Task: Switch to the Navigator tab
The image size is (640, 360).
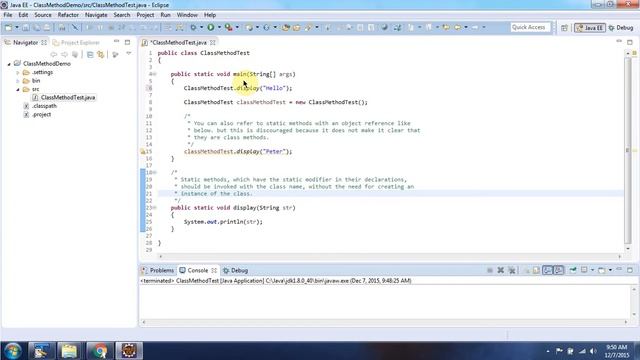Action: [25, 42]
